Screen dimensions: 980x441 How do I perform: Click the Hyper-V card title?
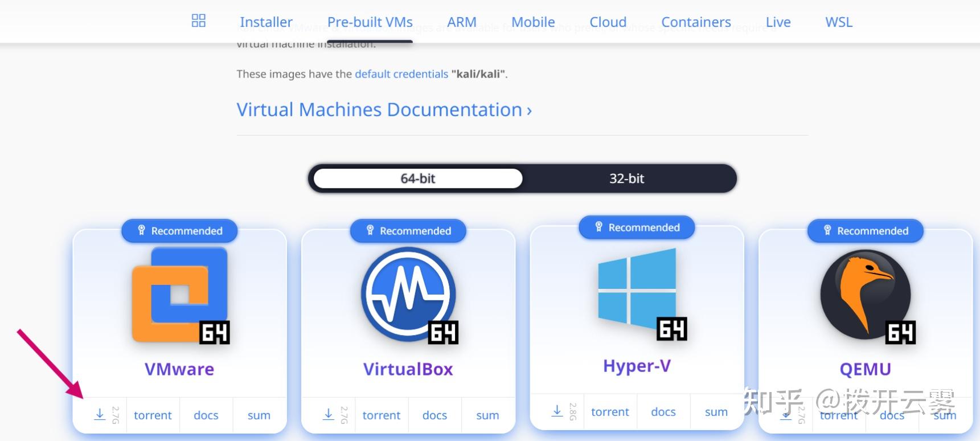637,366
